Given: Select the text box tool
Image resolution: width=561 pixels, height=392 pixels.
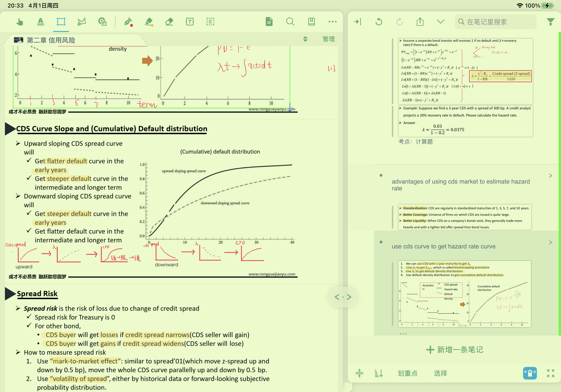Looking at the screenshot, I should pyautogui.click(x=190, y=22).
